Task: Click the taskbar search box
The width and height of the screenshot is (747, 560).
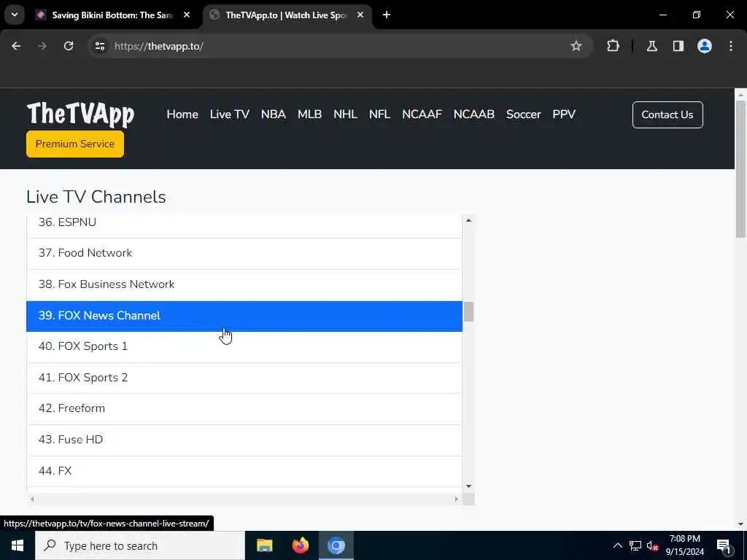Action: [139, 545]
